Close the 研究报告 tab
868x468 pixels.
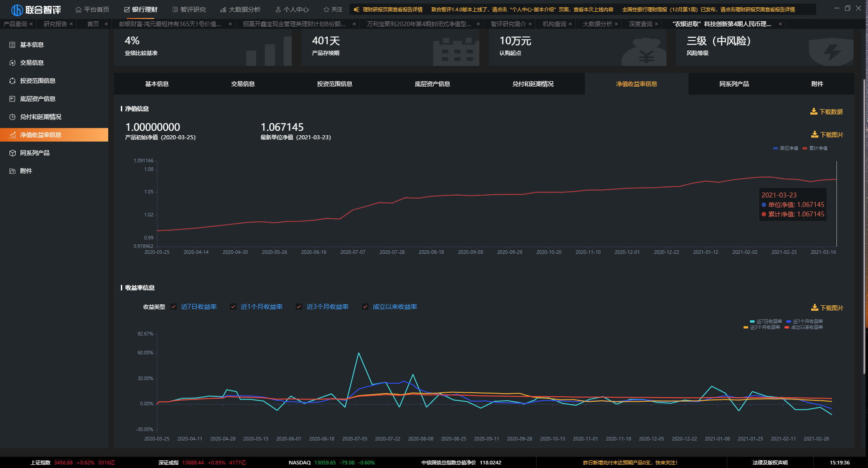(x=71, y=24)
